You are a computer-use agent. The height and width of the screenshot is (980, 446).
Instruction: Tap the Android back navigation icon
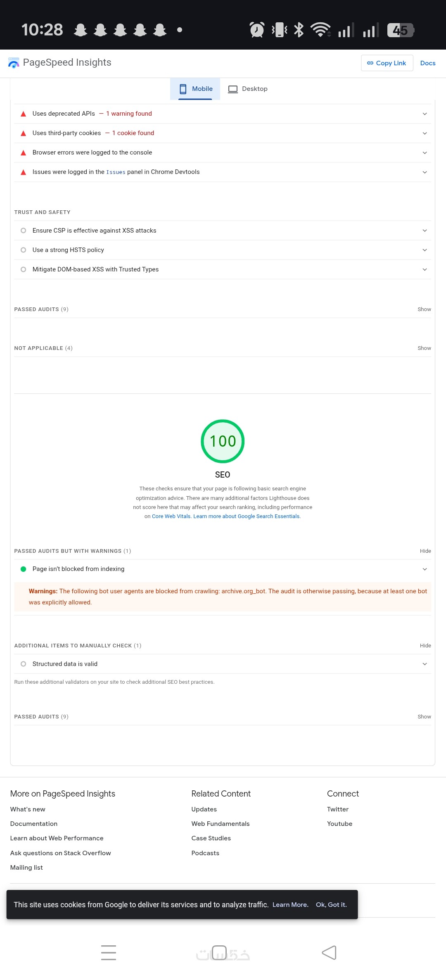click(329, 953)
